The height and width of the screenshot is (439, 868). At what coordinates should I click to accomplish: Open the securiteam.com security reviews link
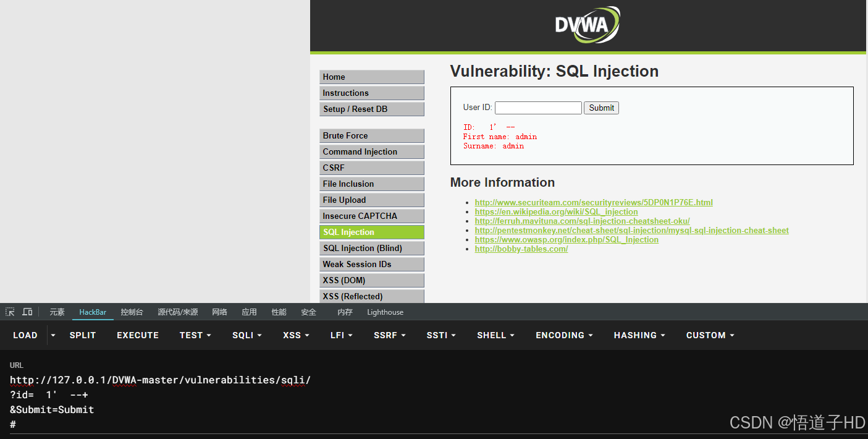click(594, 202)
